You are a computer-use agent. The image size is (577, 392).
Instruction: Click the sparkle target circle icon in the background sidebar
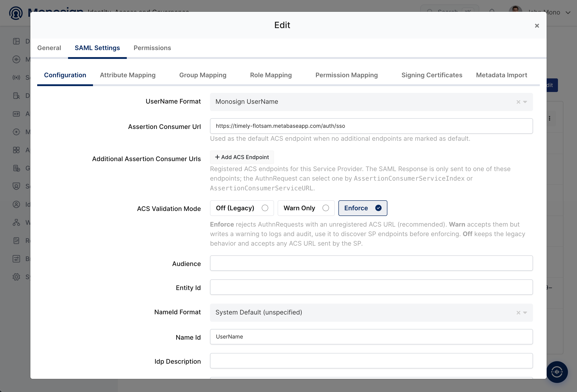[x=16, y=132]
